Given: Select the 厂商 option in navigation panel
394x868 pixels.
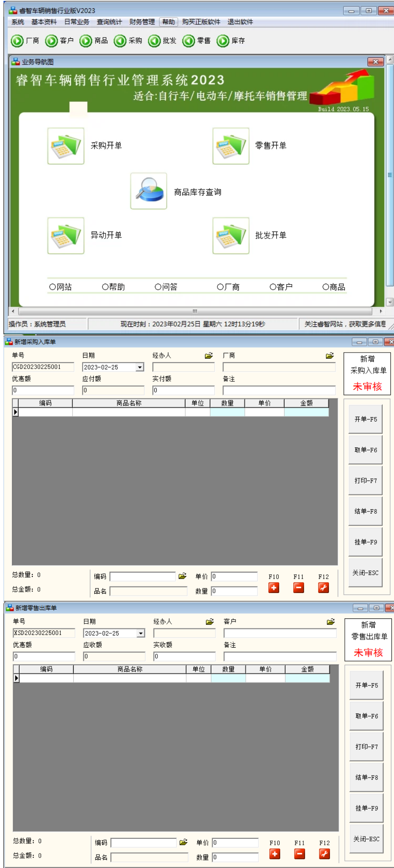Looking at the screenshot, I should click(x=228, y=287).
